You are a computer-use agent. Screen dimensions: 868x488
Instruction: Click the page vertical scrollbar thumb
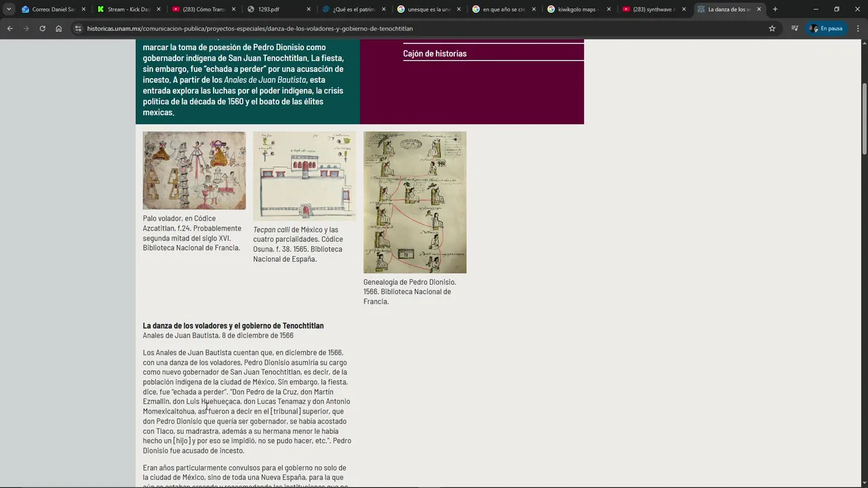point(864,119)
